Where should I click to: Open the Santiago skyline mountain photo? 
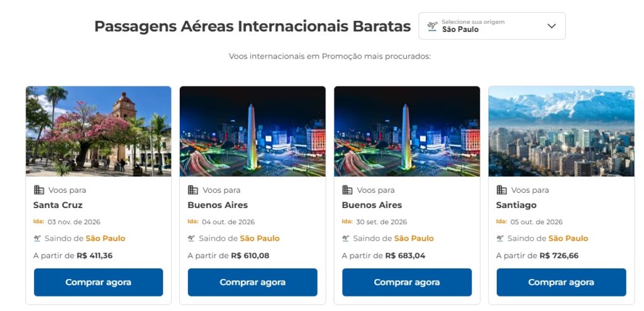561,131
